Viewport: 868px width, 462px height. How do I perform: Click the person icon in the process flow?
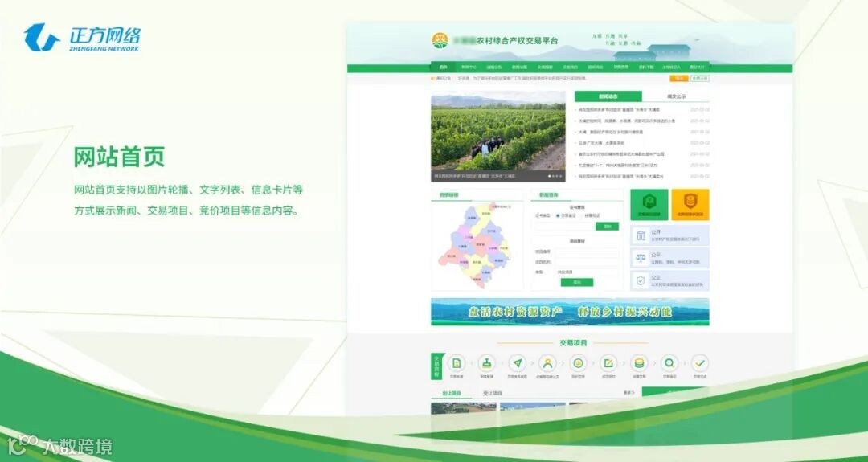tap(547, 363)
